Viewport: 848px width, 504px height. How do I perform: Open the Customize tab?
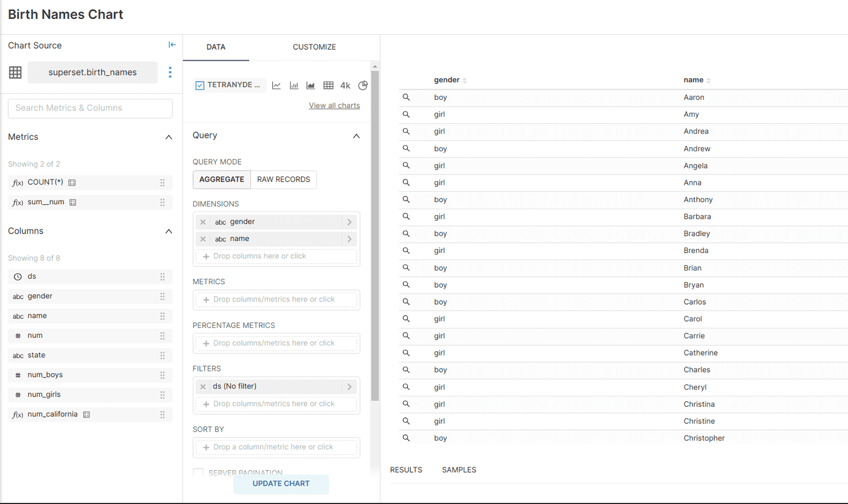coord(314,47)
